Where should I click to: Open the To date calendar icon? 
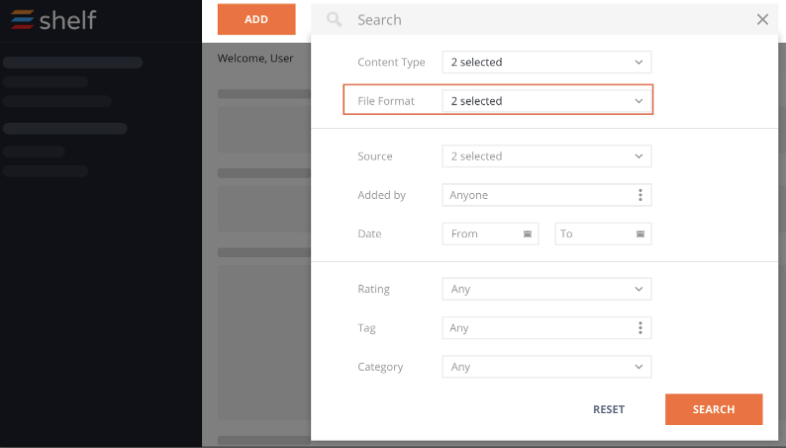(x=640, y=234)
